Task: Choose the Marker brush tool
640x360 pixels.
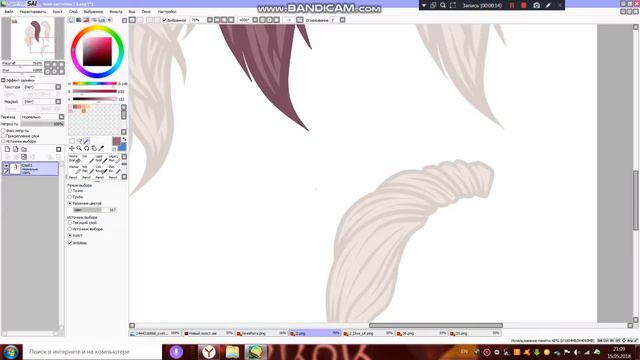Action: point(74,169)
